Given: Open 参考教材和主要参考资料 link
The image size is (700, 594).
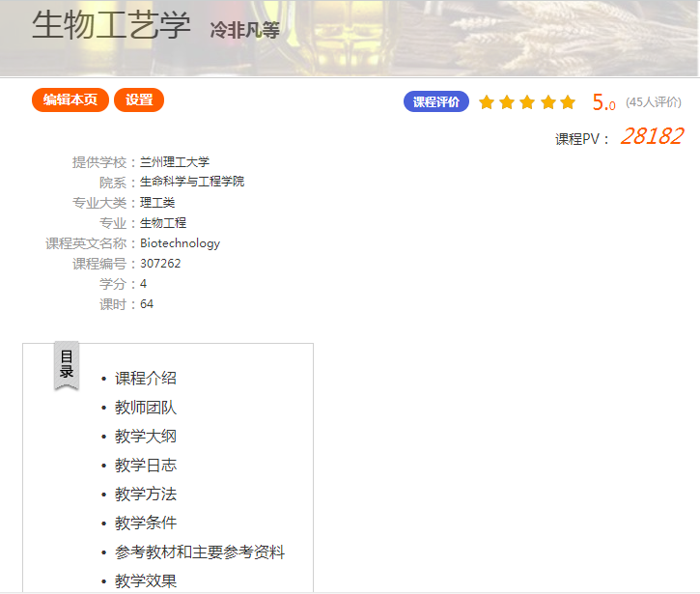Looking at the screenshot, I should pyautogui.click(x=200, y=552).
